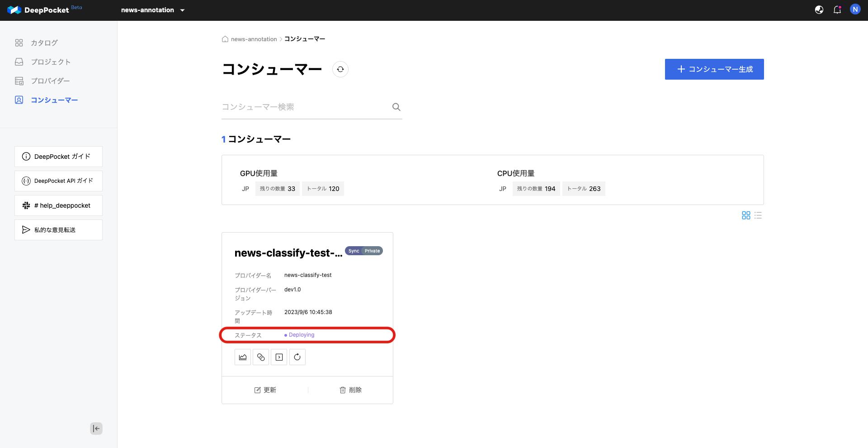
Task: Switch to grid card view
Action: tap(746, 215)
